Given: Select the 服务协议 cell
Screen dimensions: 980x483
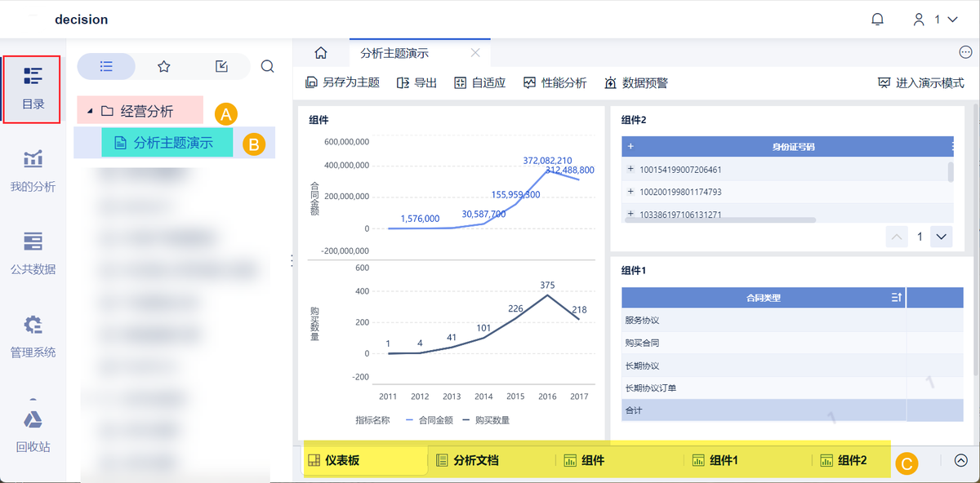Looking at the screenshot, I should pyautogui.click(x=764, y=321).
